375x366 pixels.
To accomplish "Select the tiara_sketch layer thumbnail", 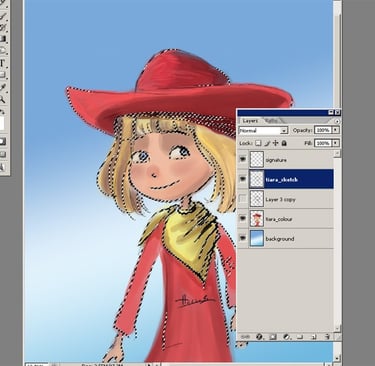I will (257, 179).
